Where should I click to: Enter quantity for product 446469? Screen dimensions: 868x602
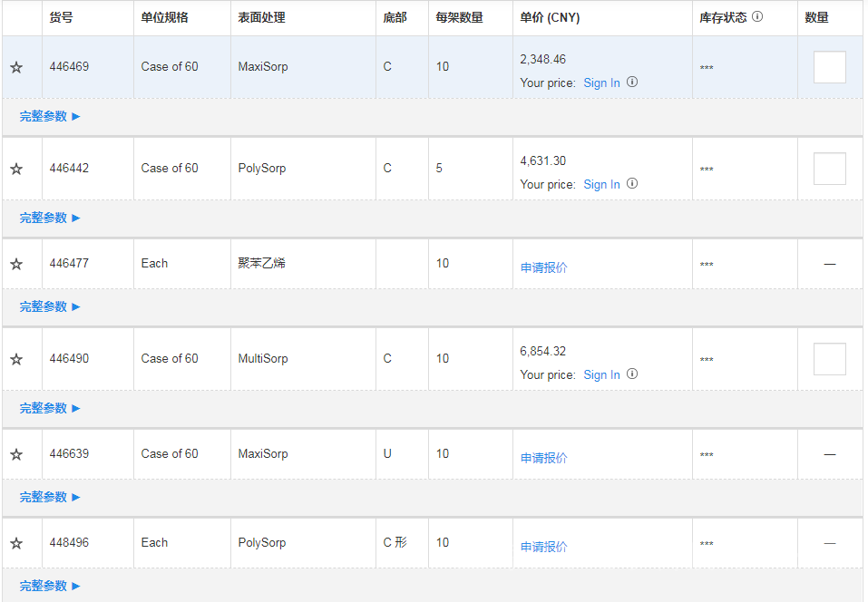coord(829,67)
